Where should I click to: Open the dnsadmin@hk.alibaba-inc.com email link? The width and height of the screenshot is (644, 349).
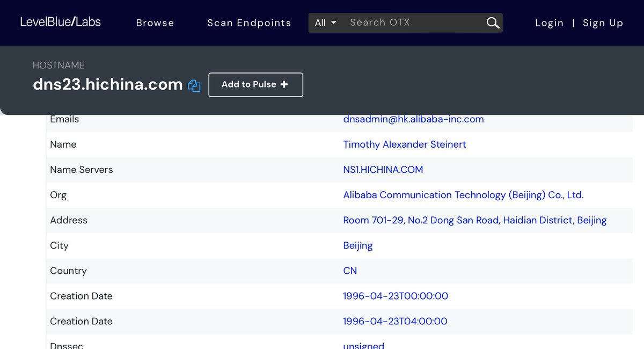(x=413, y=119)
